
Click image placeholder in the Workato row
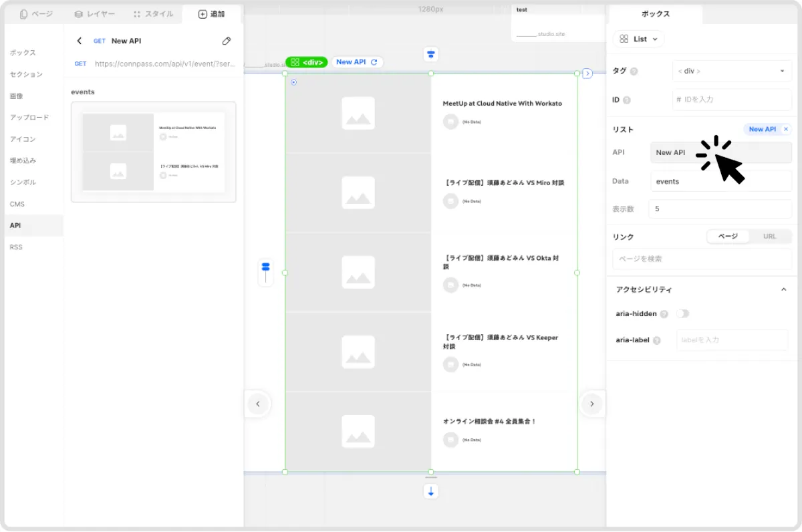click(x=358, y=113)
